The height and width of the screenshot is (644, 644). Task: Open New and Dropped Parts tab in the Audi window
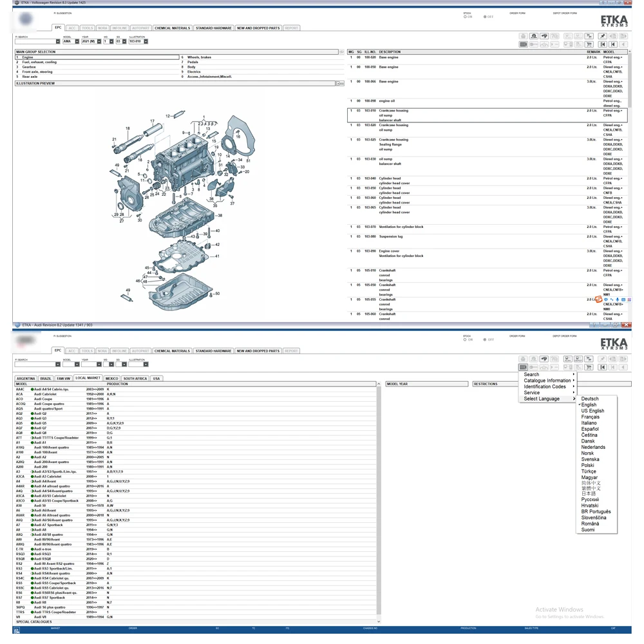point(258,351)
